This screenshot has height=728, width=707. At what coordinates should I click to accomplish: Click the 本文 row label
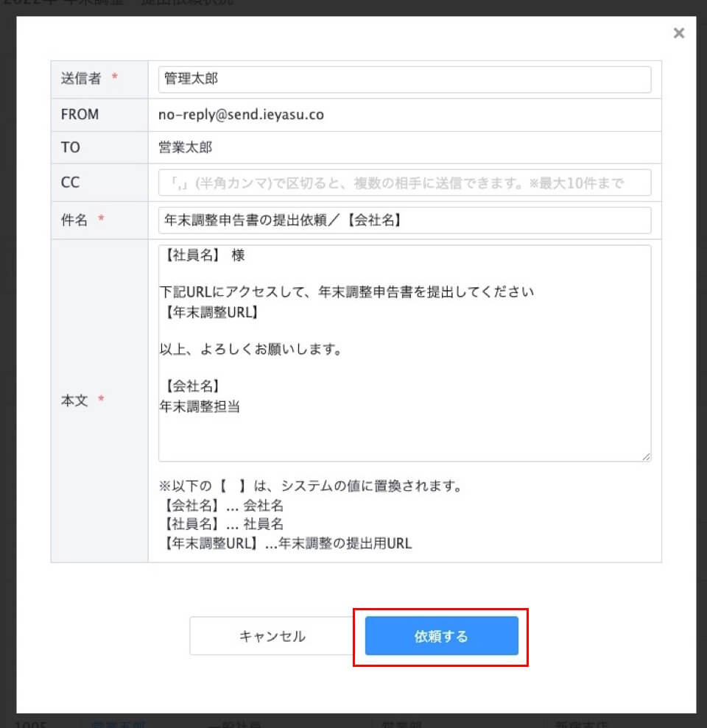[74, 401]
